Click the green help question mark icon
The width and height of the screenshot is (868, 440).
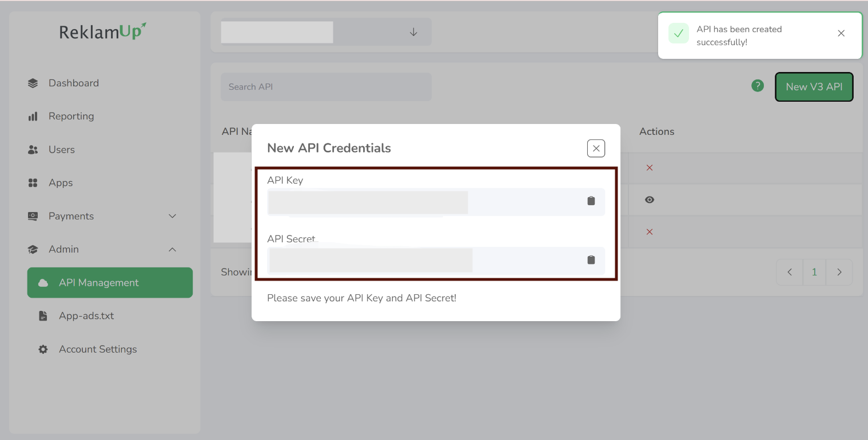(758, 86)
